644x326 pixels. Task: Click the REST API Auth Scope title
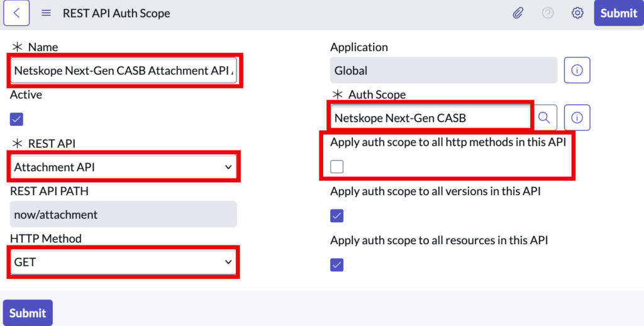[116, 13]
